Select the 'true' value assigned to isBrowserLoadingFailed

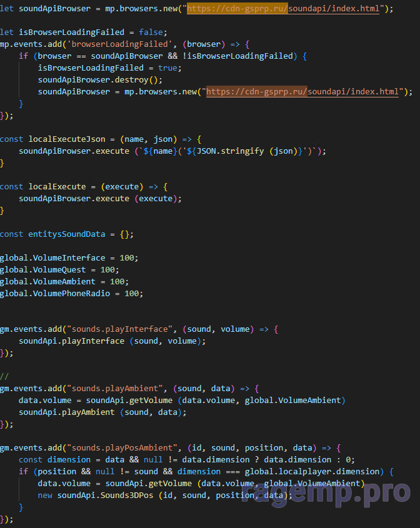click(x=167, y=68)
